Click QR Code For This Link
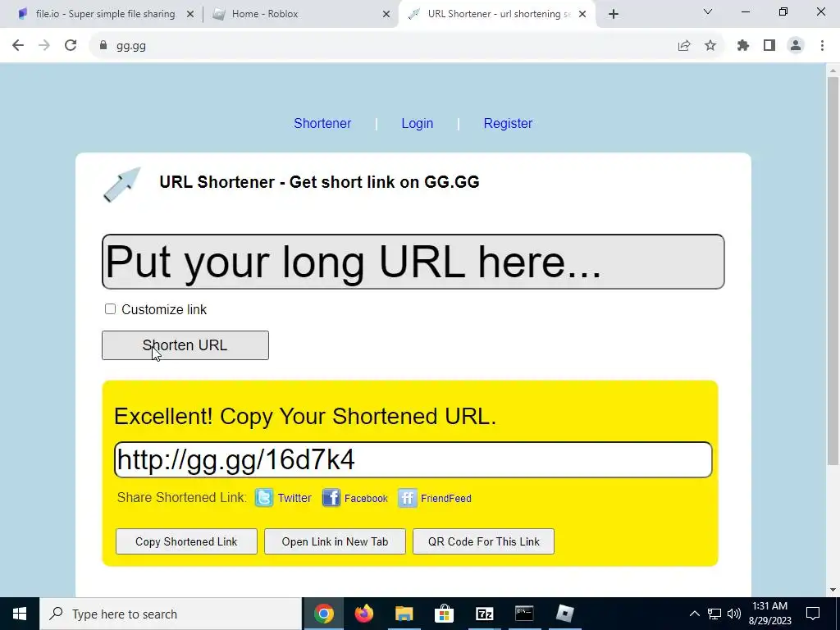The height and width of the screenshot is (630, 840). (x=484, y=541)
